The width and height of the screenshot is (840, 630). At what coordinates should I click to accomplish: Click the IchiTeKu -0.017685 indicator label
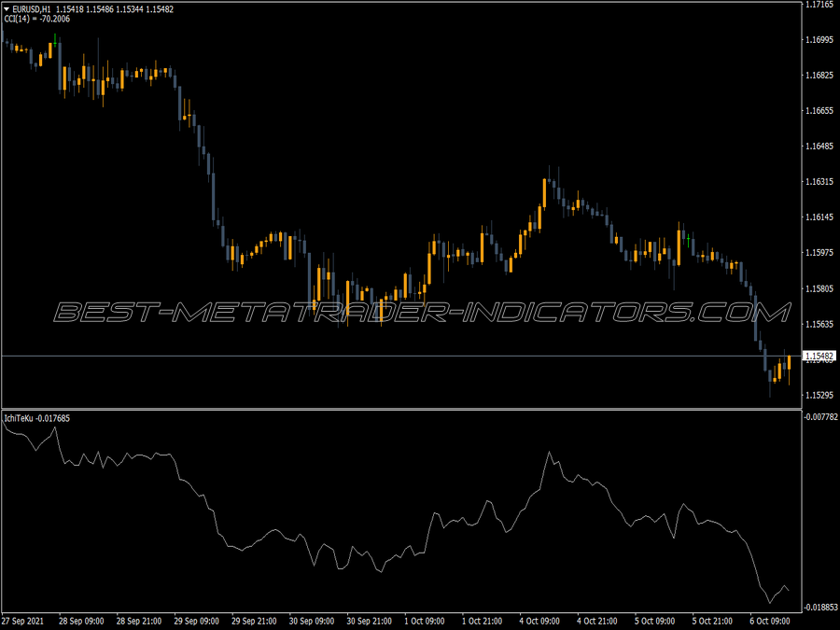click(x=37, y=418)
